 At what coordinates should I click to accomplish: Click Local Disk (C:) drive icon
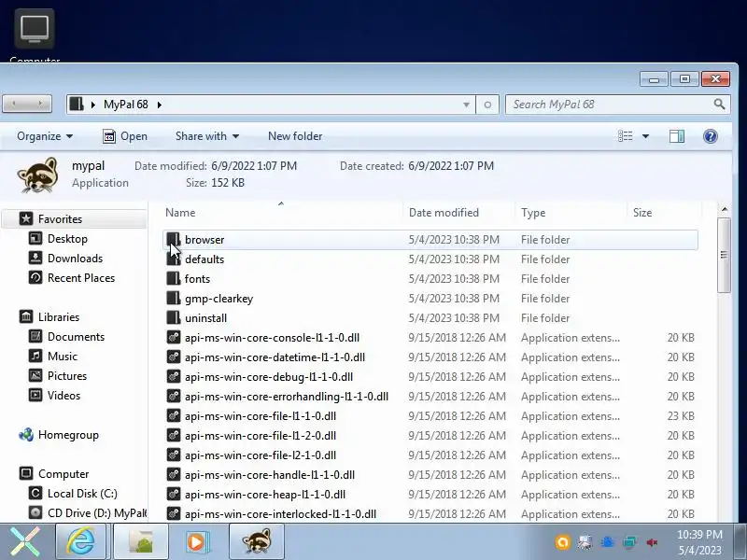click(x=35, y=493)
